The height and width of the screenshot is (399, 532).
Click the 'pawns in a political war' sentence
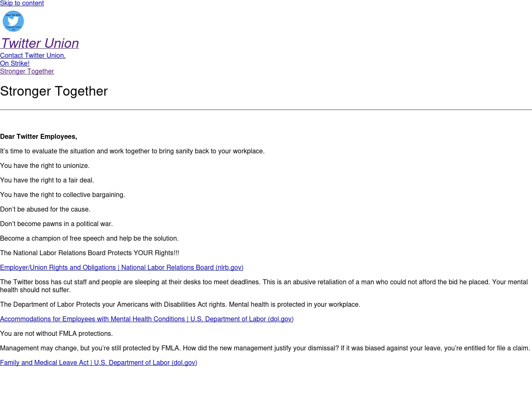(x=57, y=224)
